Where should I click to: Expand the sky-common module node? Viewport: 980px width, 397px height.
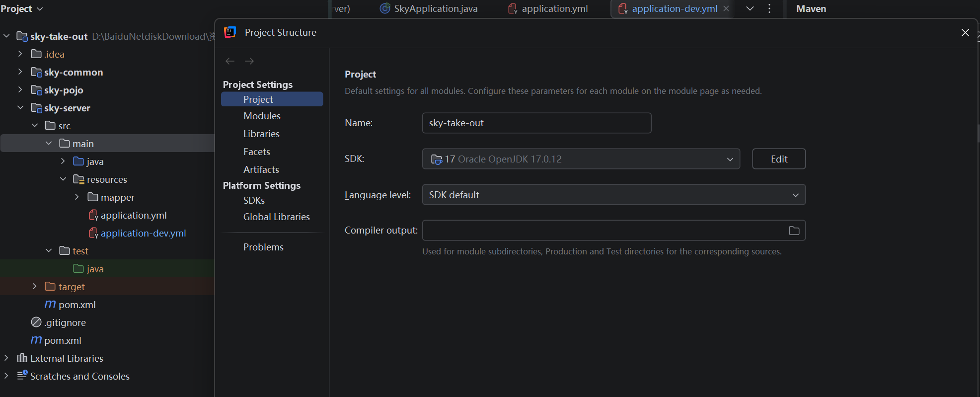click(20, 72)
